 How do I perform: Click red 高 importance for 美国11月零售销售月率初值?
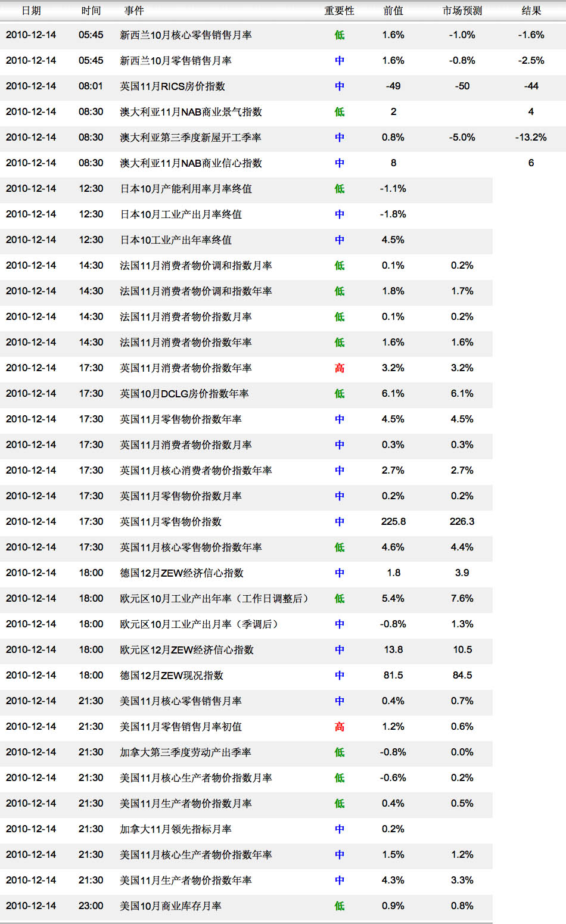[340, 727]
